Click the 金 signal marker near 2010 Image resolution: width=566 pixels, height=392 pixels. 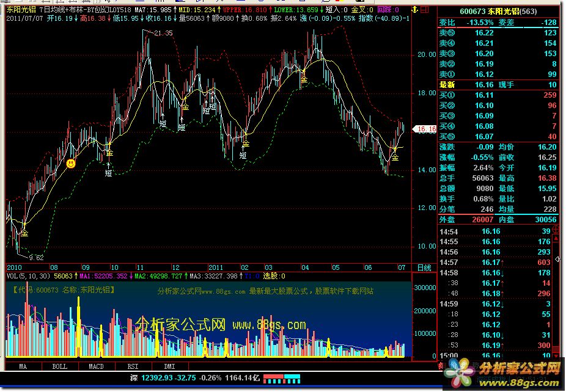24,233
